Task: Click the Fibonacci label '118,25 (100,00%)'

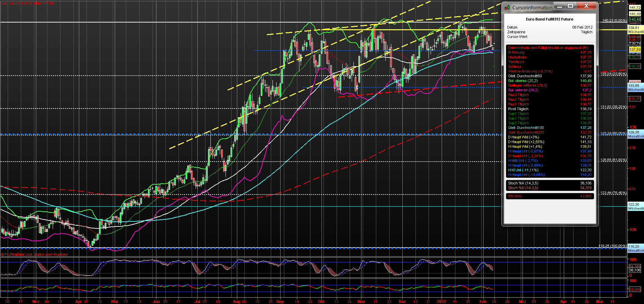Action: pos(612,246)
